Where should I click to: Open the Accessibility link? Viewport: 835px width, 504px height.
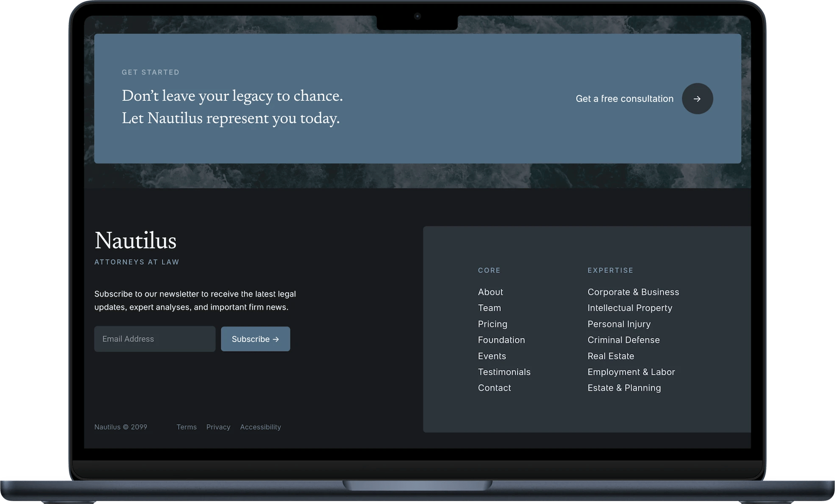[261, 427]
